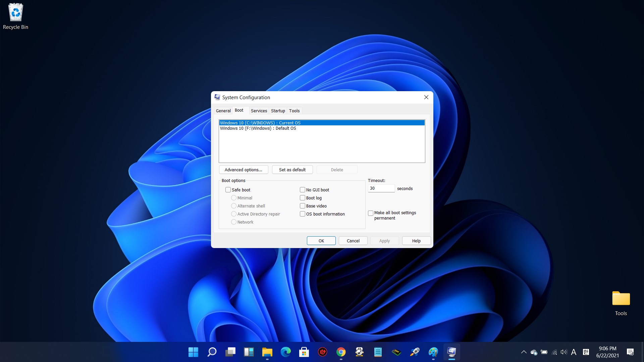This screenshot has height=362, width=644.
Task: Enable the Base video checkbox
Action: point(303,206)
